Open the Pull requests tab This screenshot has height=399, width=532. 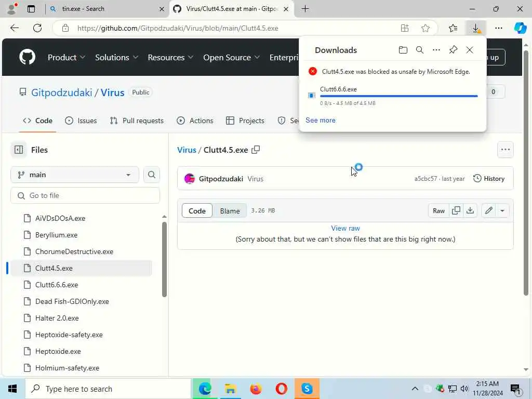point(137,121)
